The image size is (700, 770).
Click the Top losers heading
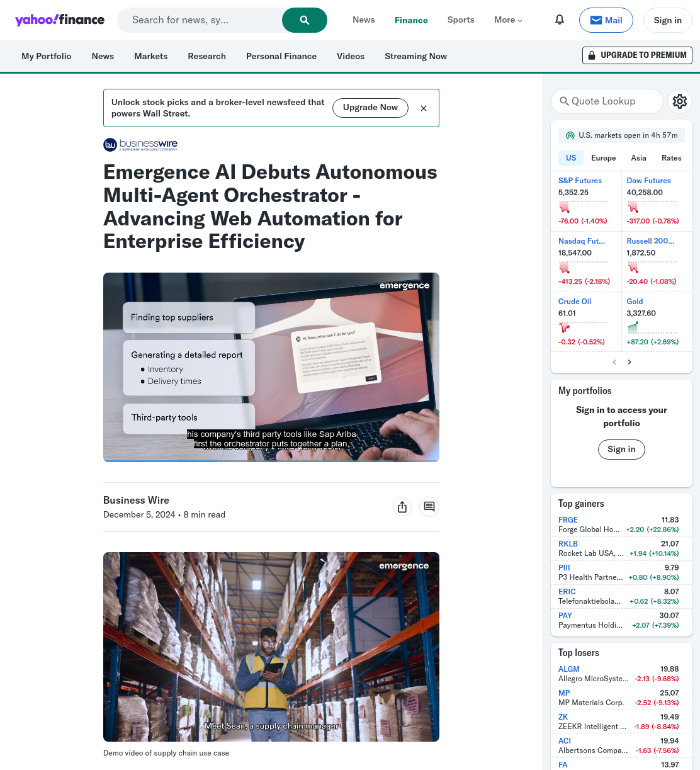click(x=579, y=653)
